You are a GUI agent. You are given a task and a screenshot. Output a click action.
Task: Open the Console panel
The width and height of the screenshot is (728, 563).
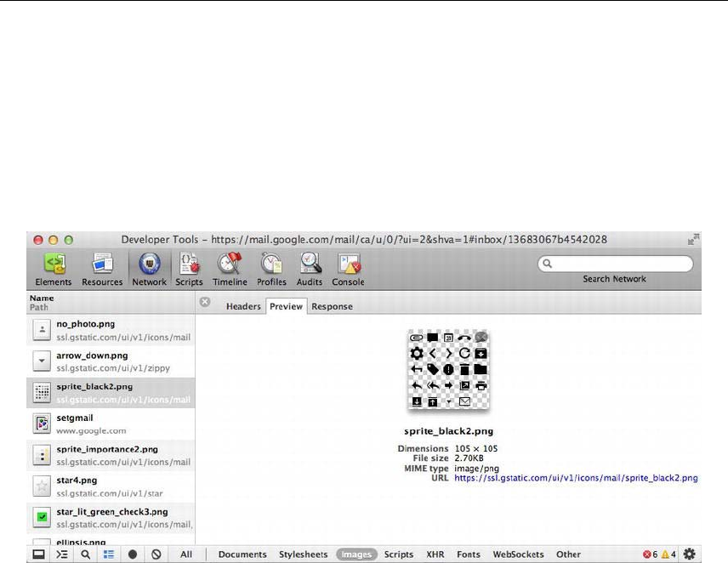pos(348,270)
